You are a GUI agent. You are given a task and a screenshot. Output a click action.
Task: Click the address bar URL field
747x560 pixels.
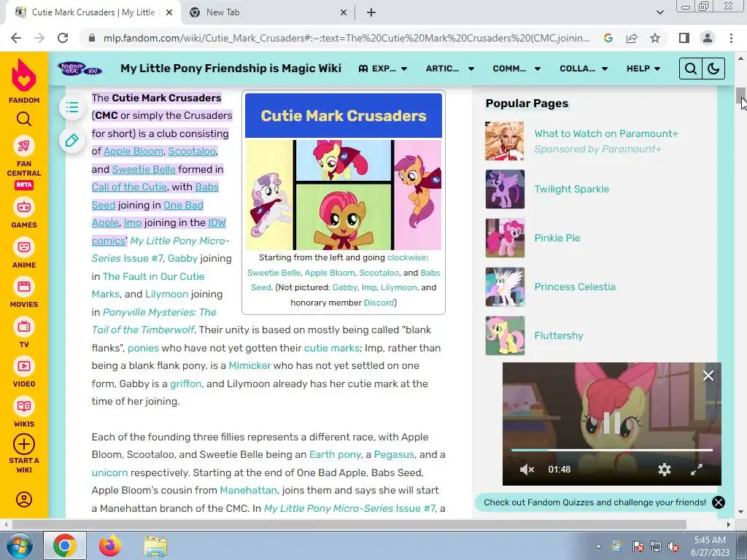click(347, 38)
